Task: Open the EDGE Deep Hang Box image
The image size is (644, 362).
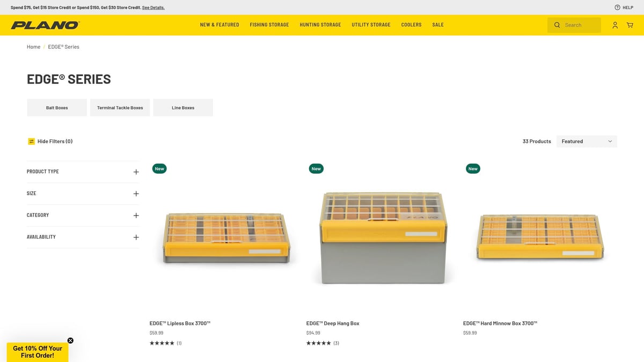Action: pyautogui.click(x=382, y=238)
